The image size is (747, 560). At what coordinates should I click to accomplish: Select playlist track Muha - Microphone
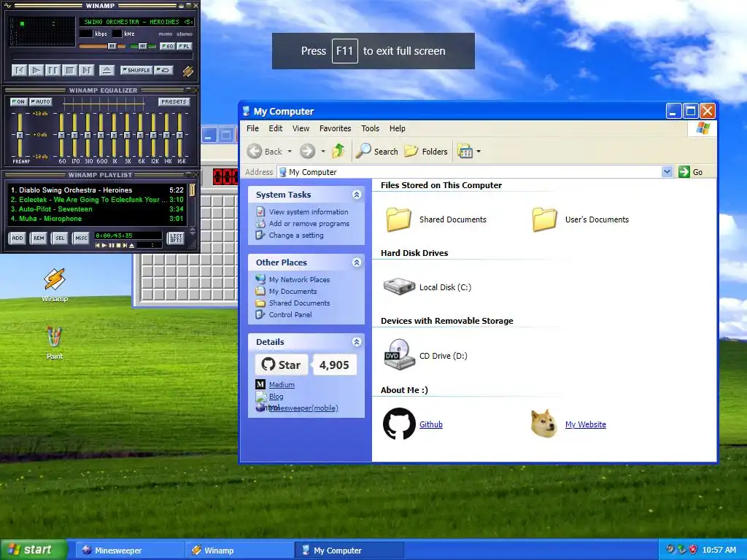coord(97,219)
